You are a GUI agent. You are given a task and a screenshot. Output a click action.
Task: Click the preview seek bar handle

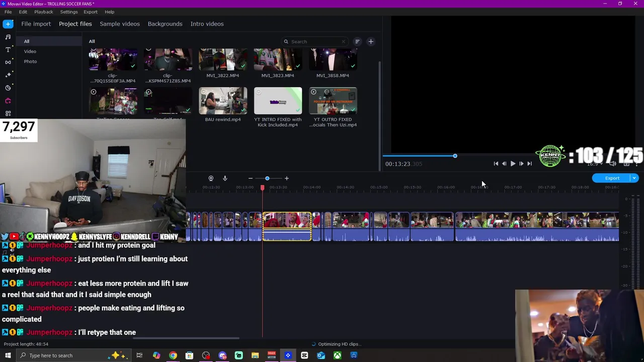455,156
